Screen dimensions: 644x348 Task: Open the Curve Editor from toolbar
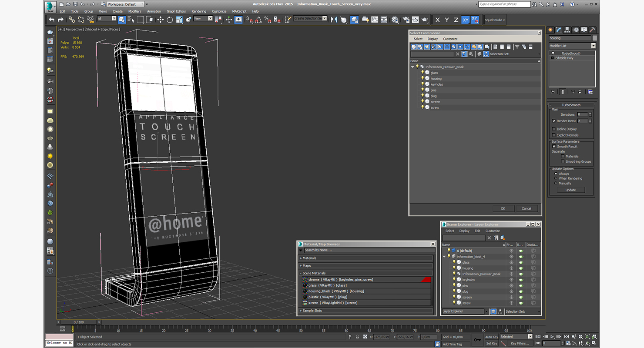(374, 20)
